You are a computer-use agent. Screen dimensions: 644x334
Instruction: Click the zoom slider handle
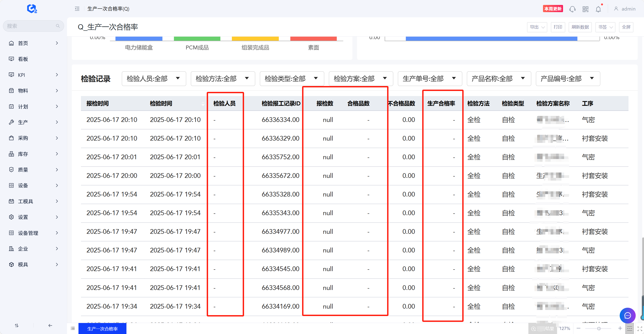[599, 329]
